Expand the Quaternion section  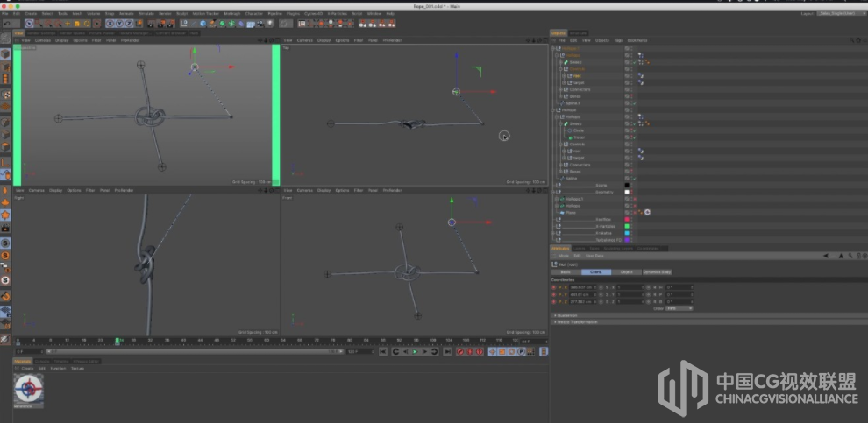tap(566, 316)
